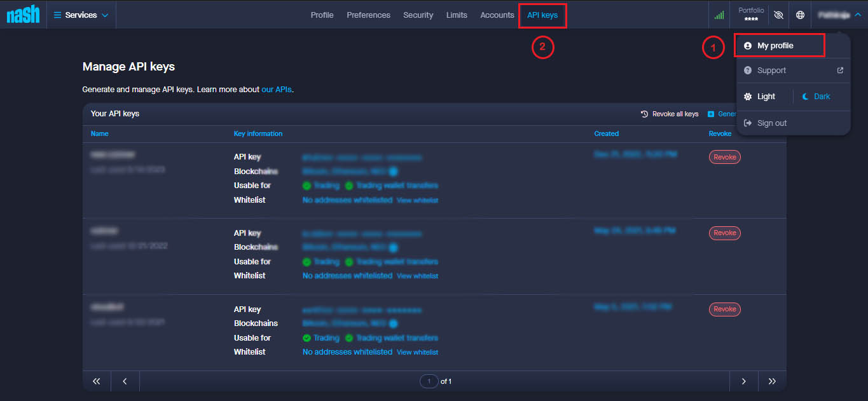Switch to the Security tab

[418, 15]
